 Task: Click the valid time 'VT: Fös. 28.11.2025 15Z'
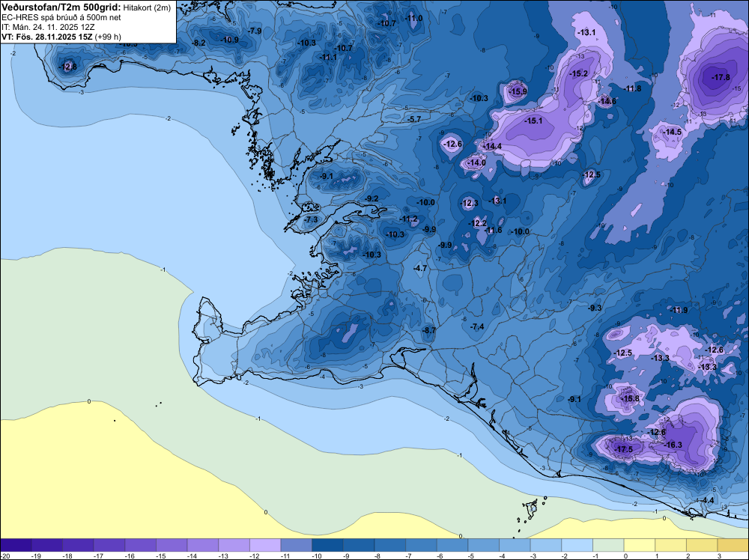click(x=46, y=37)
